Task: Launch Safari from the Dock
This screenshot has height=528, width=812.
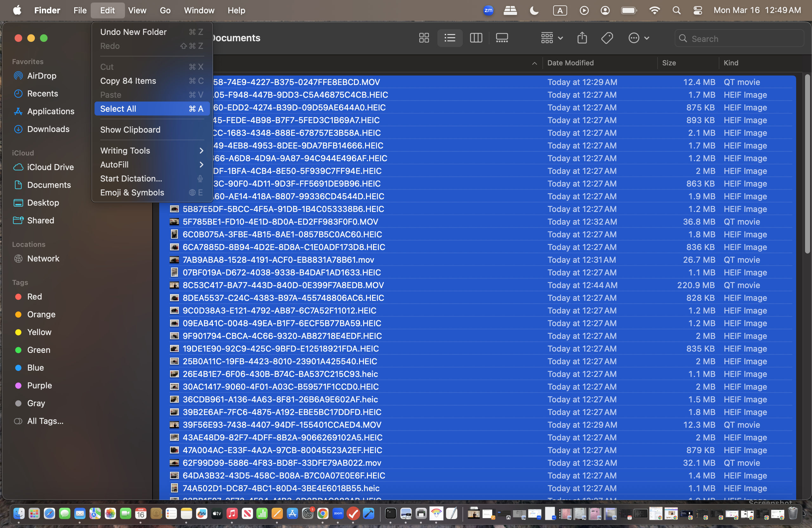Action: [x=49, y=514]
